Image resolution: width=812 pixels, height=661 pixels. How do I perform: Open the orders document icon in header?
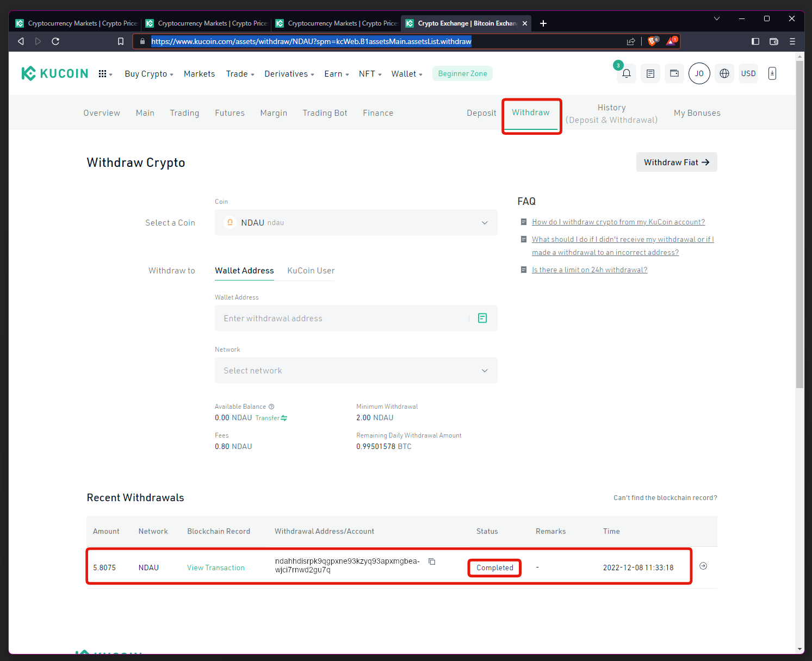tap(650, 73)
